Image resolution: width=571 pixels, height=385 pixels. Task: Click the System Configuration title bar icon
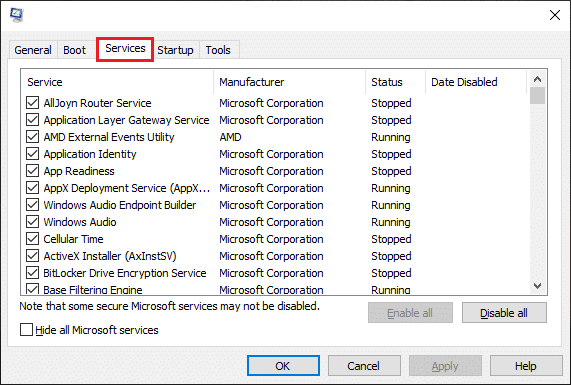pyautogui.click(x=16, y=15)
